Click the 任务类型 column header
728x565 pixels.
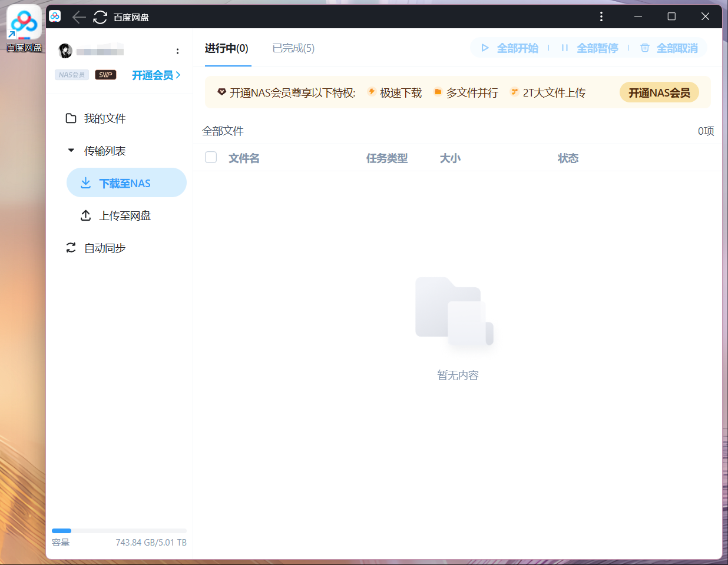point(387,158)
